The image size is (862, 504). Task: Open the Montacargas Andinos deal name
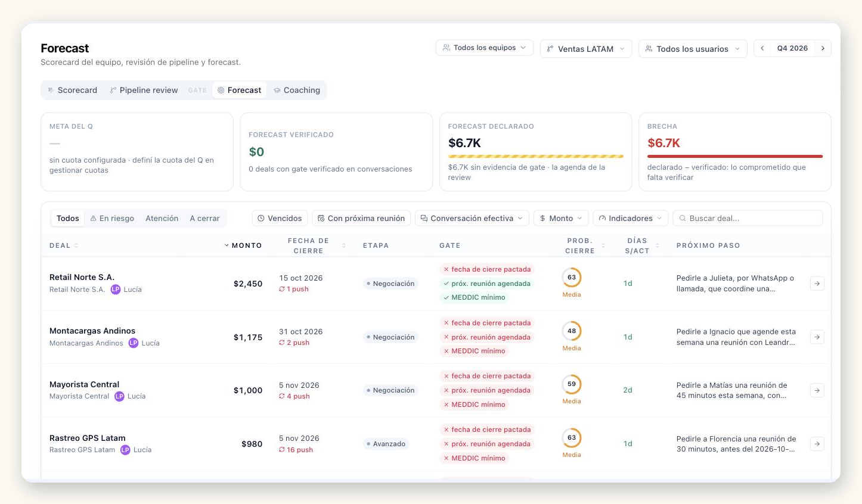(x=92, y=331)
